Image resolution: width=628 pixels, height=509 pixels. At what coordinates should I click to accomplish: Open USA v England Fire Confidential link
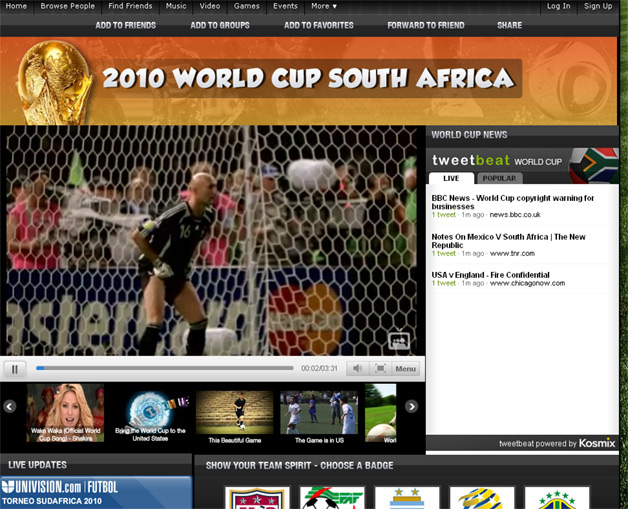490,275
